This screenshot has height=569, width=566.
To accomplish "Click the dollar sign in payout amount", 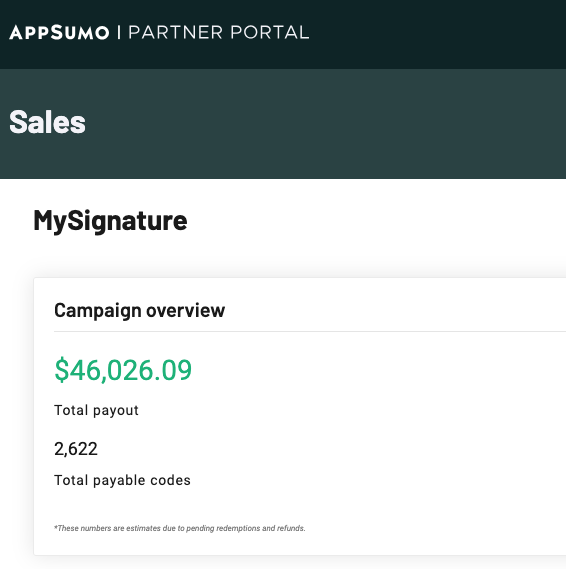I will pyautogui.click(x=62, y=370).
